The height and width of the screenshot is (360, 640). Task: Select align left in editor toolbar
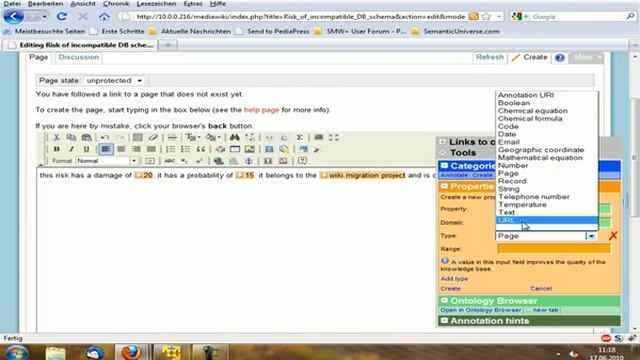click(x=106, y=149)
